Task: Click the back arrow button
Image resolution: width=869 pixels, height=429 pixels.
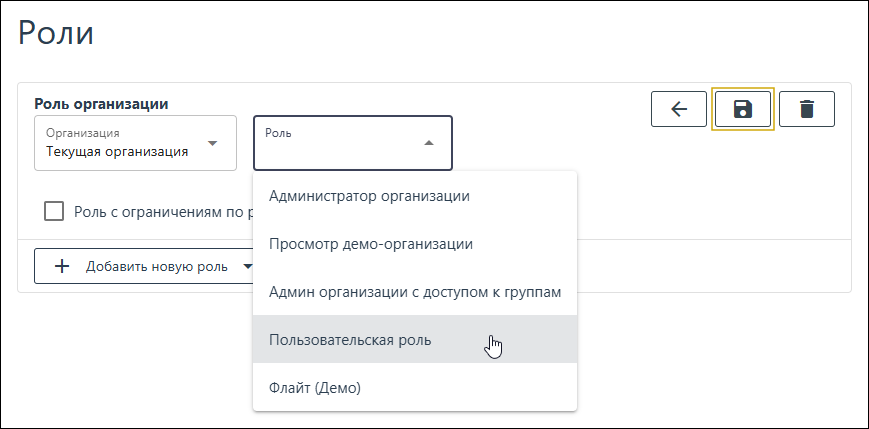Action: pos(679,109)
